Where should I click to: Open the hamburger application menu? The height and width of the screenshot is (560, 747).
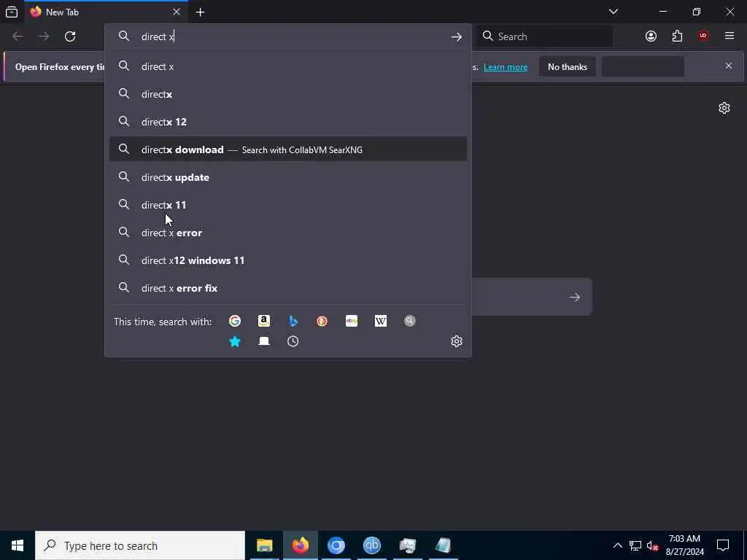click(729, 36)
